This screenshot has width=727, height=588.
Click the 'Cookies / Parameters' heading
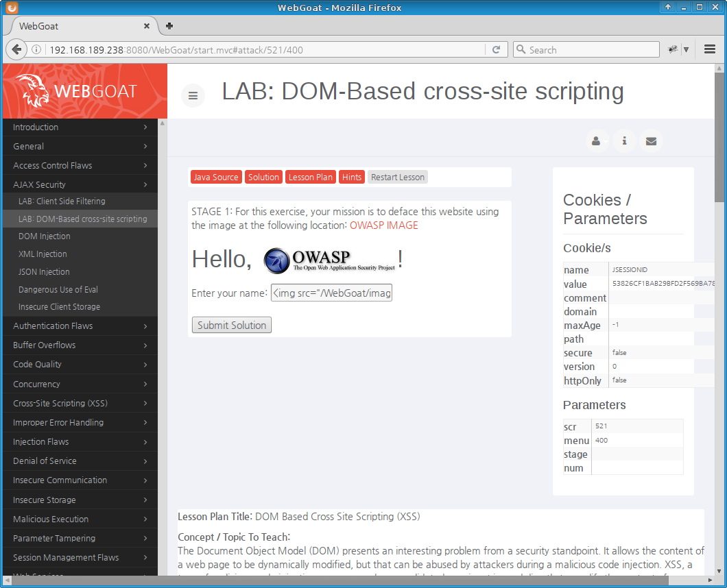tap(605, 209)
